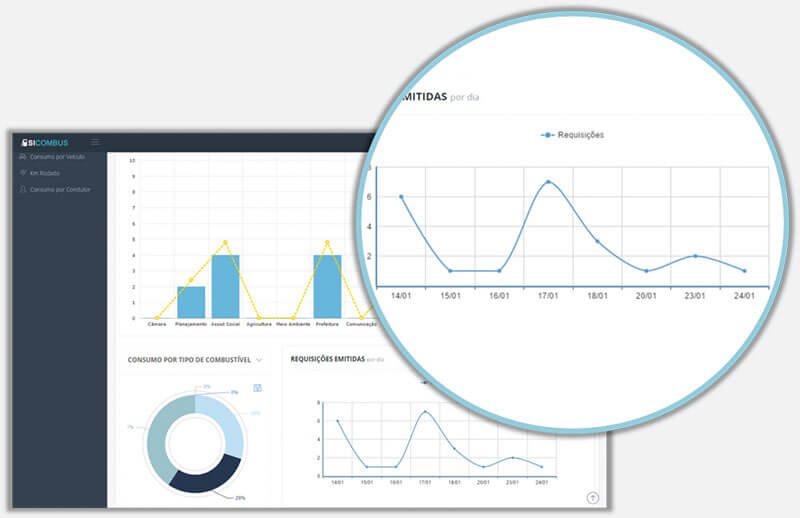Expand the Consumo por Tipo de Combustível chevron
The image size is (800, 518).
[259, 359]
